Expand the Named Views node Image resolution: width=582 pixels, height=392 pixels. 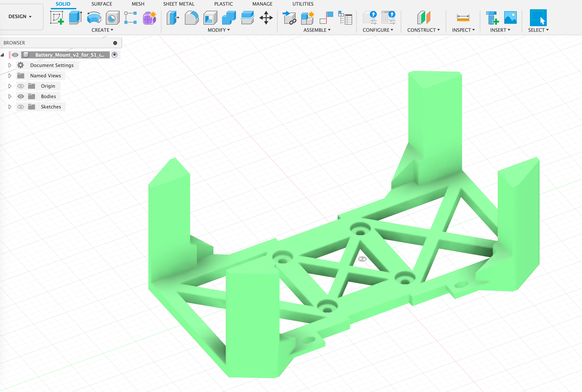[10, 75]
